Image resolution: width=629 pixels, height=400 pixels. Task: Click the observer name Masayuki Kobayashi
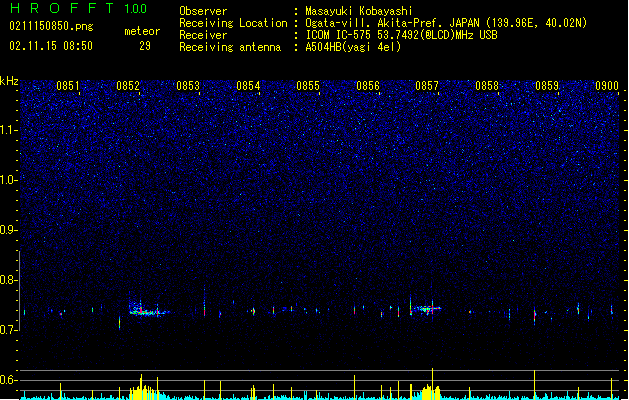click(x=359, y=11)
